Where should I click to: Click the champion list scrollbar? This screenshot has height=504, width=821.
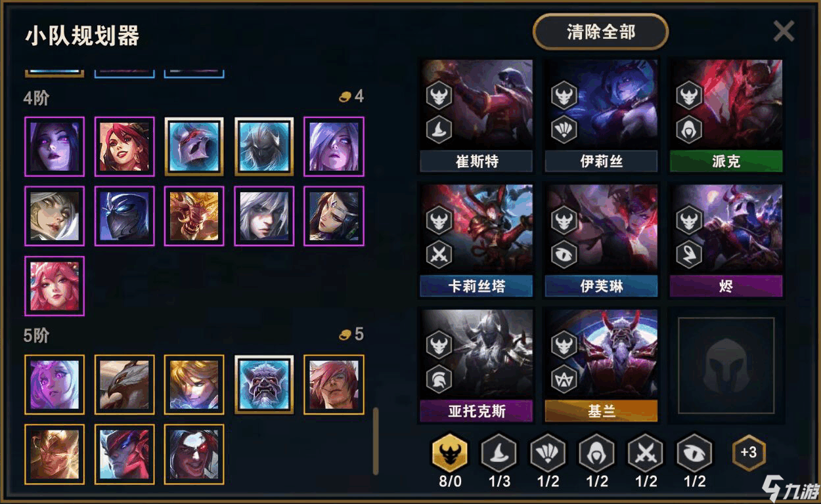coord(376,441)
